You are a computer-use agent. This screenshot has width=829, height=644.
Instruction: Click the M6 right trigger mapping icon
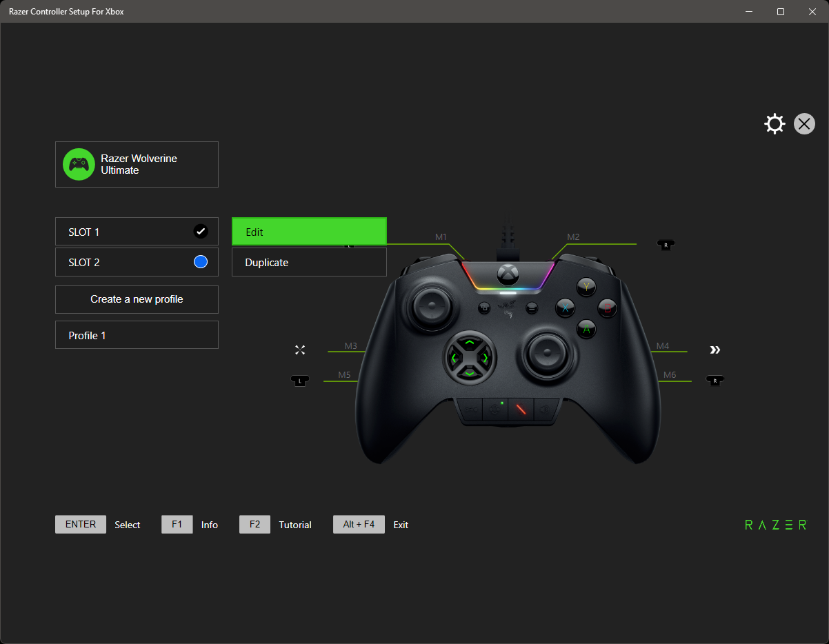coord(715,380)
